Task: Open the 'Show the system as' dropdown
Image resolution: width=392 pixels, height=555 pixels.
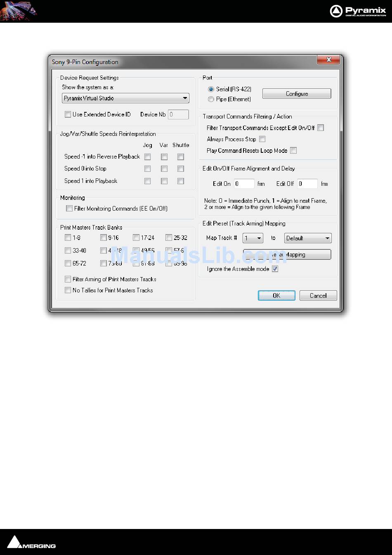Action: click(125, 98)
